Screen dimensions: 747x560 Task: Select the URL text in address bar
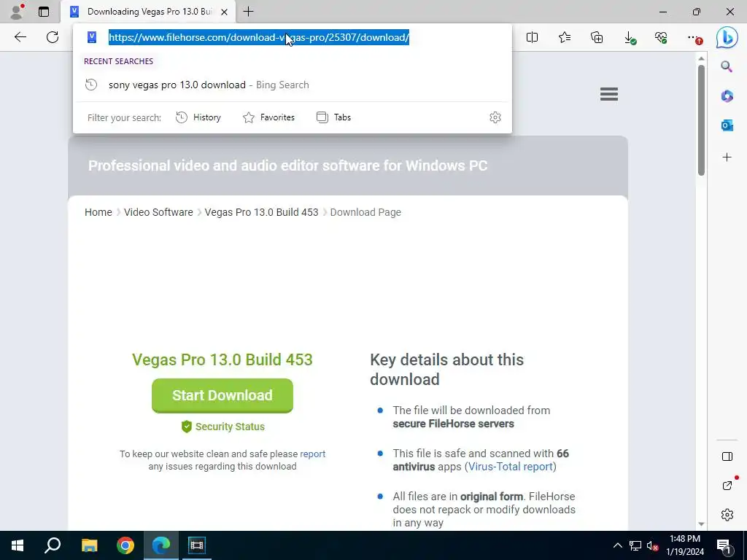(x=259, y=37)
